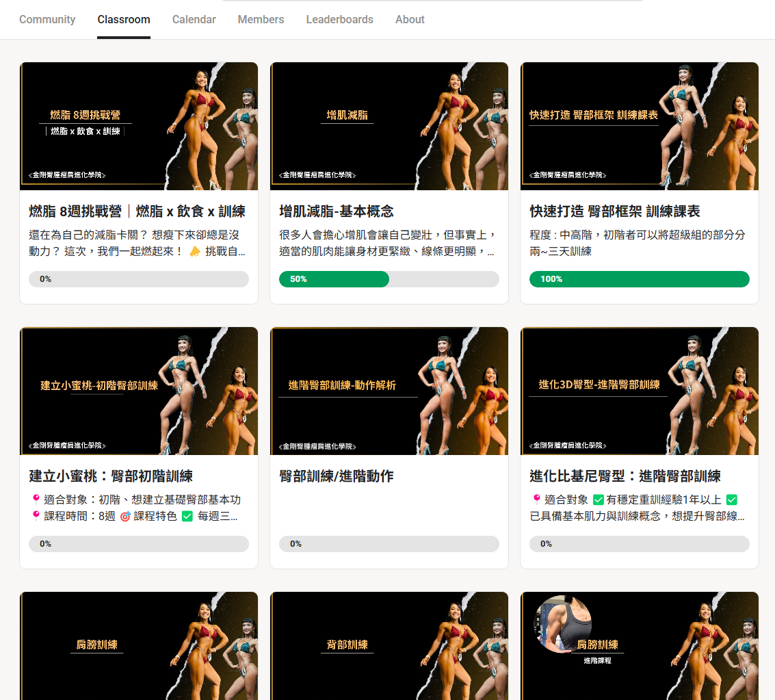Image resolution: width=775 pixels, height=700 pixels.
Task: Click 0% progress bar of 進化比基尼臀型
Action: (x=640, y=544)
